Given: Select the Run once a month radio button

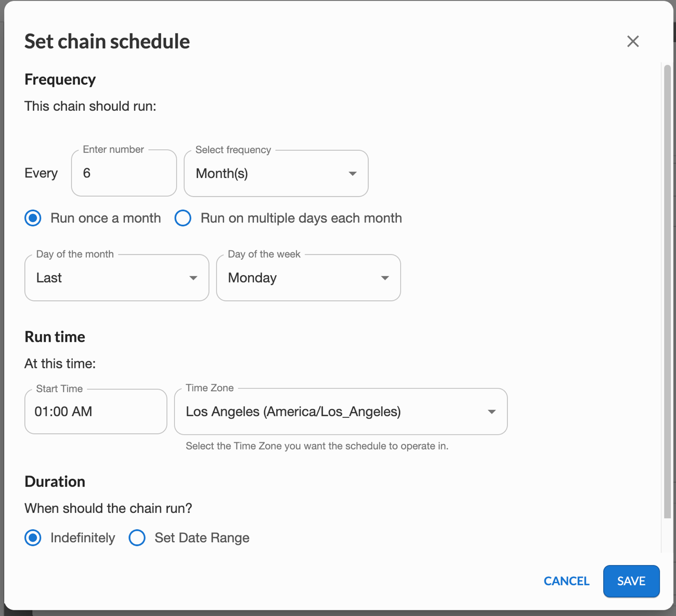Looking at the screenshot, I should pos(33,218).
